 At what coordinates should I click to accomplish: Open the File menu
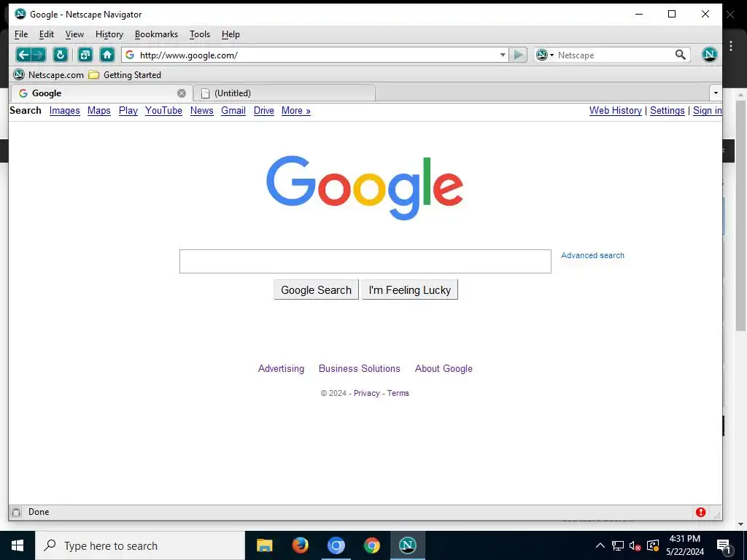point(21,34)
